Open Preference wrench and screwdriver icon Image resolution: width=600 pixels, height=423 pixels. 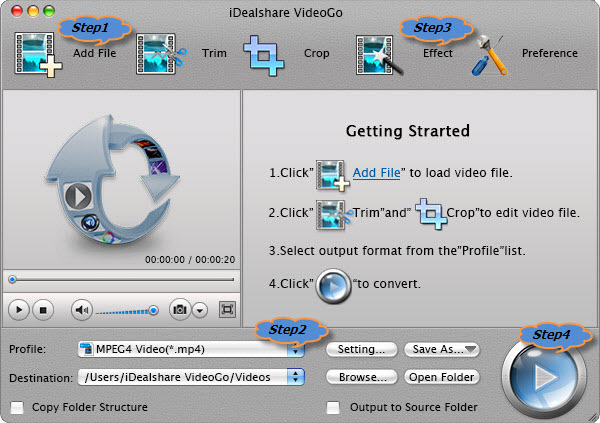pyautogui.click(x=489, y=55)
